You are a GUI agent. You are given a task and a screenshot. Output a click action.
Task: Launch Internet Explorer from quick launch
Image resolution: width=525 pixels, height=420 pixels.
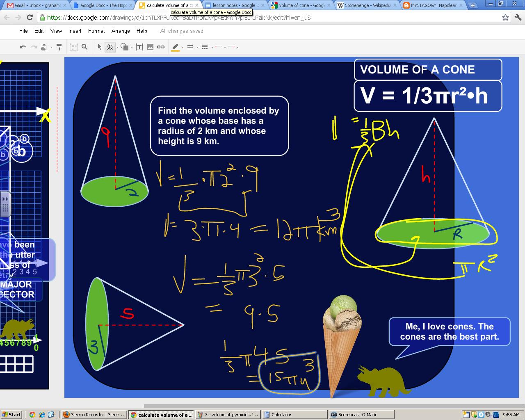click(x=41, y=415)
